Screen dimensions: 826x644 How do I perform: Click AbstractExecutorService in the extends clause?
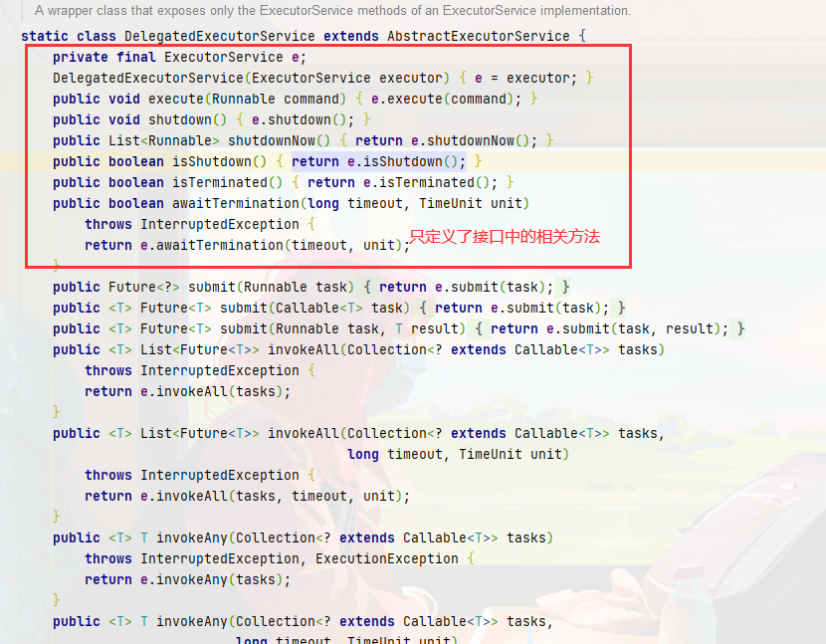point(479,36)
